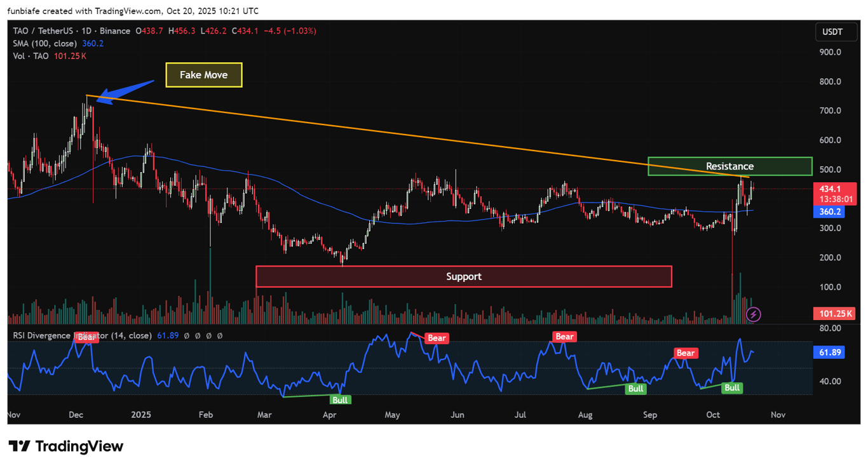Click the purple lightning quick-trade icon
The height and width of the screenshot is (468, 868).
754,314
